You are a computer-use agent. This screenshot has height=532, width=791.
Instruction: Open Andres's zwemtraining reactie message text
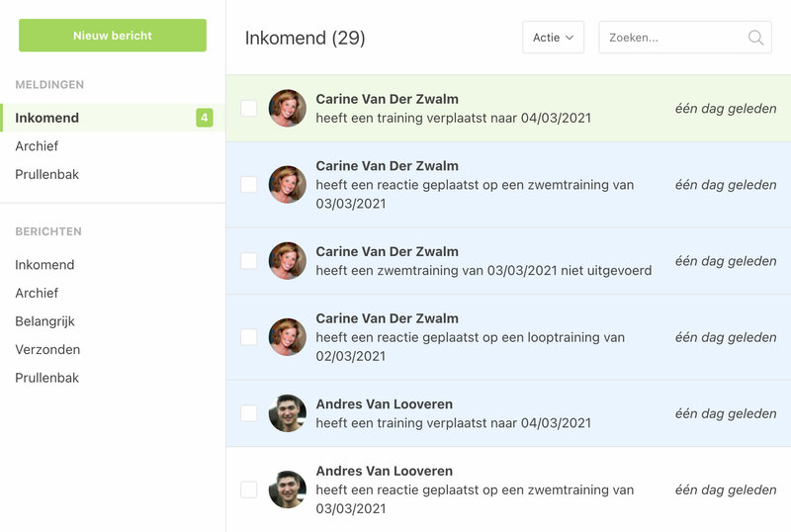tap(475, 498)
